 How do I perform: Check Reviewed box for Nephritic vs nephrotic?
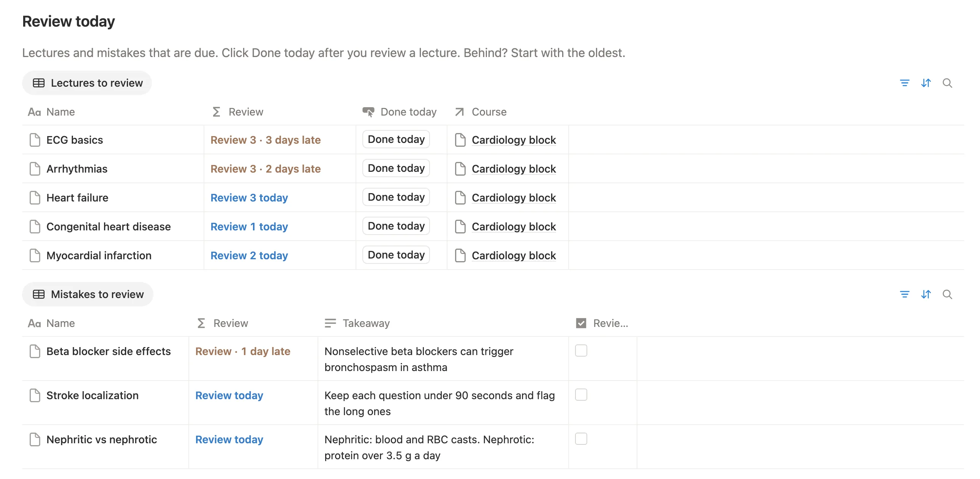click(581, 439)
